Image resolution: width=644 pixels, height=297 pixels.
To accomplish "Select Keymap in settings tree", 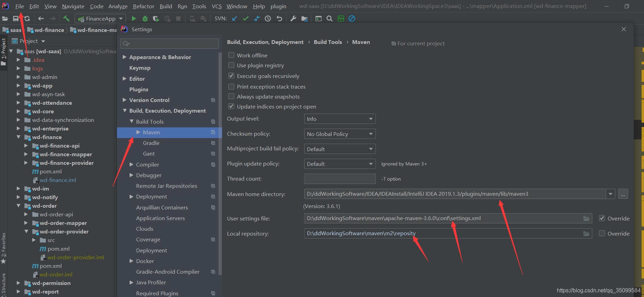I will (x=140, y=68).
